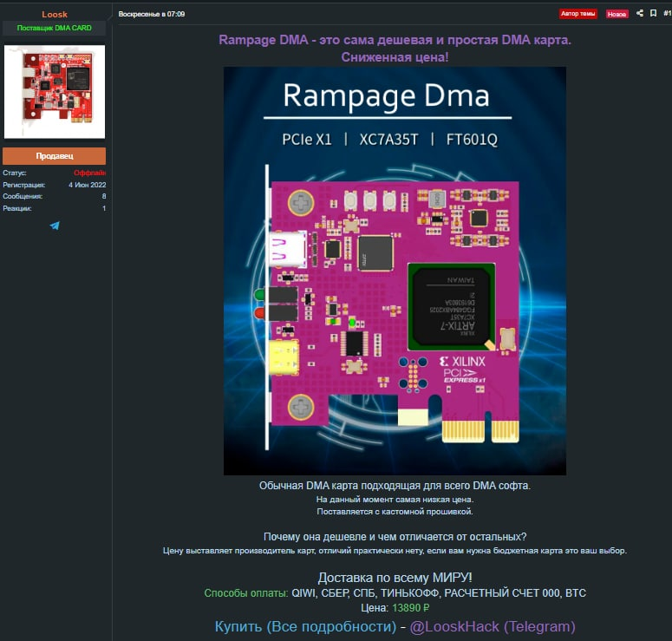This screenshot has height=641, width=672.
Task: Click the Поставщик DMA CARD user title
Action: pyautogui.click(x=55, y=28)
